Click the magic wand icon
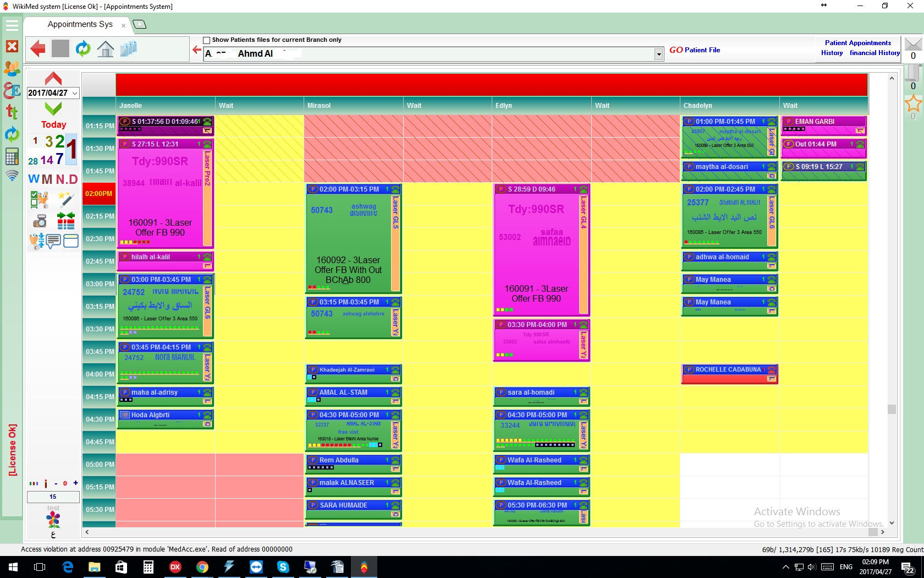The image size is (924, 578). [66, 199]
